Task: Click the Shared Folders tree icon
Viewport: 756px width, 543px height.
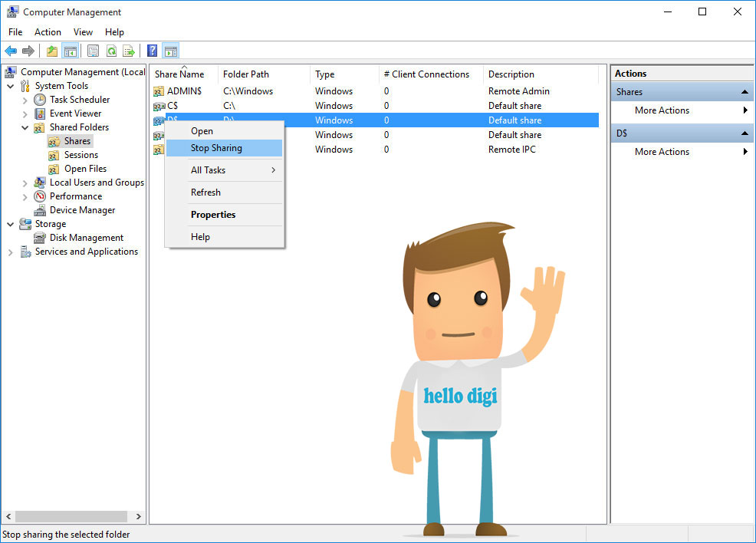Action: tap(40, 128)
